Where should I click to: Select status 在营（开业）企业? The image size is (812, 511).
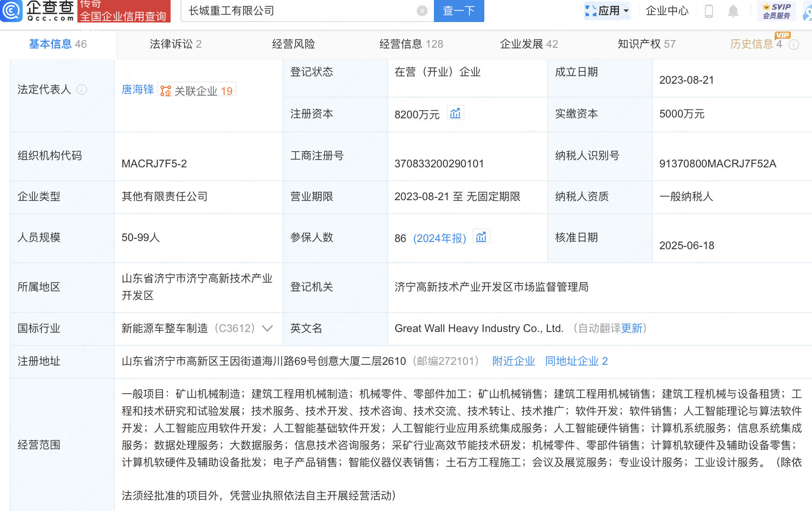pos(438,72)
